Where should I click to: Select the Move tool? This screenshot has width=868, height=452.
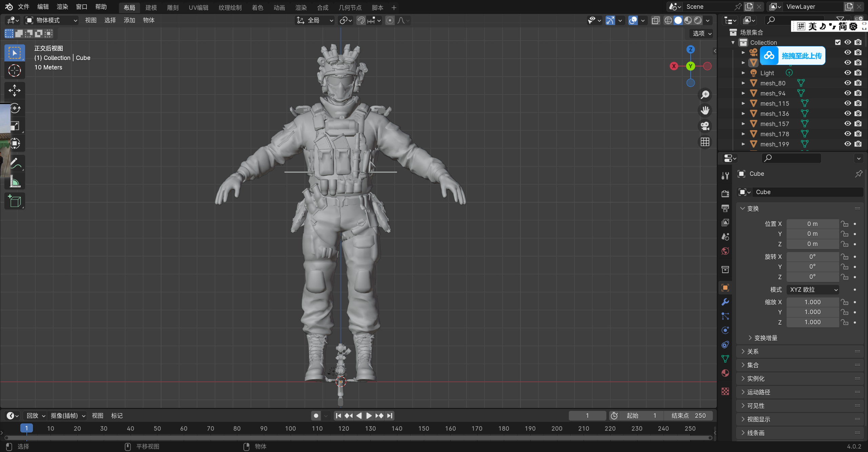(15, 90)
